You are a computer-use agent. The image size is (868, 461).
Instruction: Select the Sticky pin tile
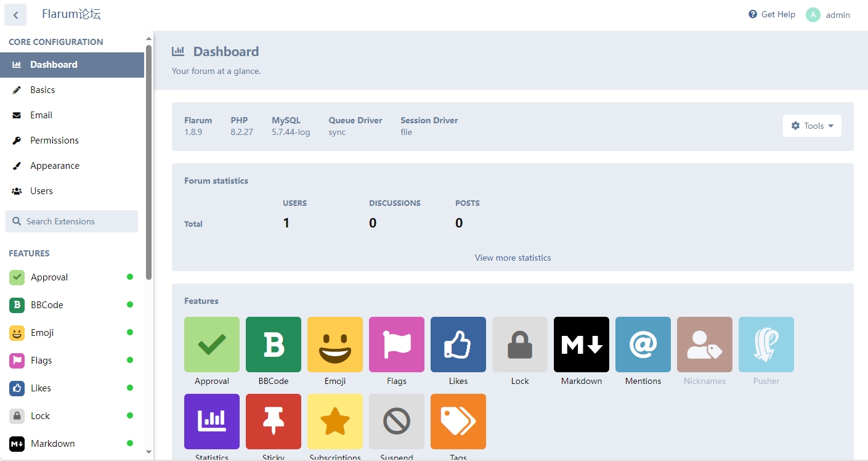click(273, 422)
